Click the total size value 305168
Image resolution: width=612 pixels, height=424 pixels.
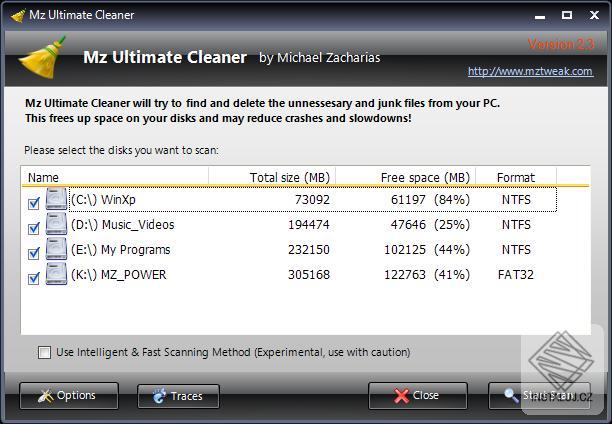309,274
